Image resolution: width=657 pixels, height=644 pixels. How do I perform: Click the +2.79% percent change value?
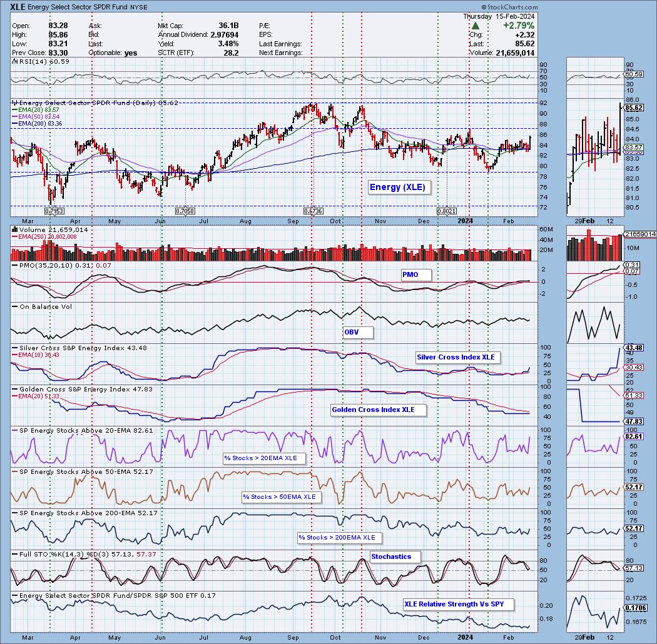[x=519, y=26]
